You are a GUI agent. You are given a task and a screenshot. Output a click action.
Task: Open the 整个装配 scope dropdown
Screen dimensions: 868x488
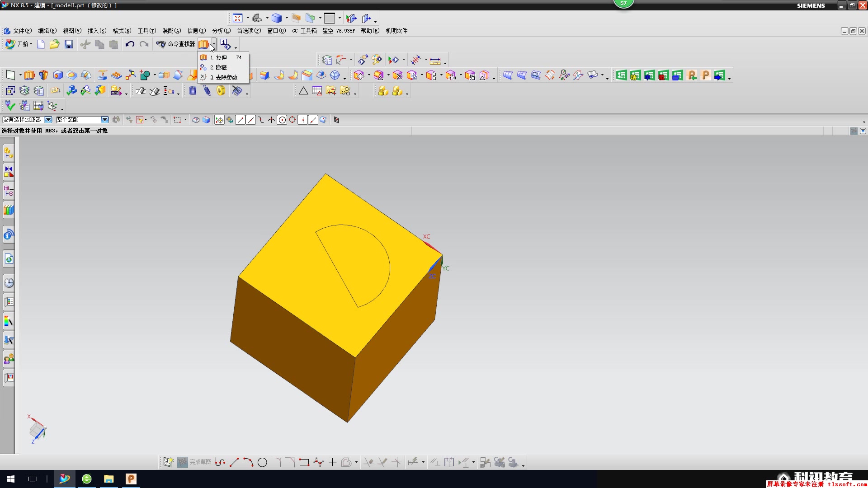[x=105, y=120]
